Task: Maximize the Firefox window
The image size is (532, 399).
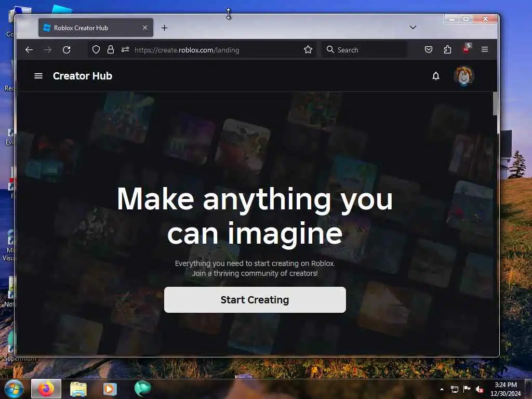Action: 466,19
